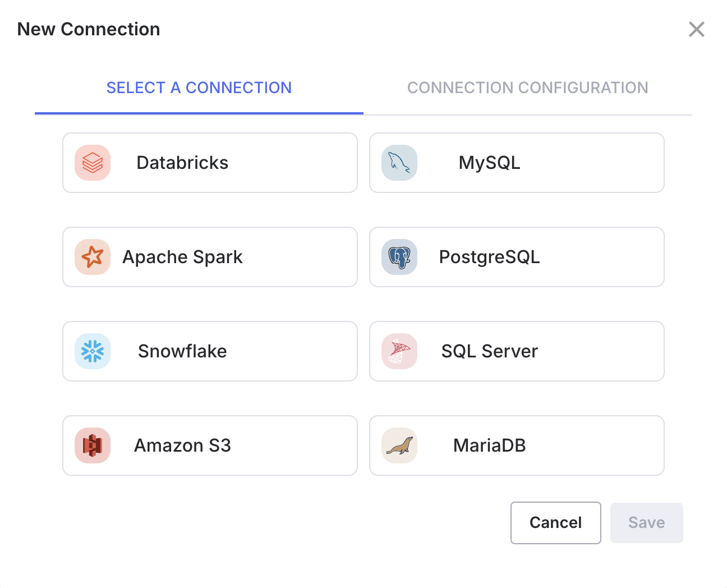Select the PostgreSQL label text
Screen dimensions: 727x588
click(x=490, y=257)
